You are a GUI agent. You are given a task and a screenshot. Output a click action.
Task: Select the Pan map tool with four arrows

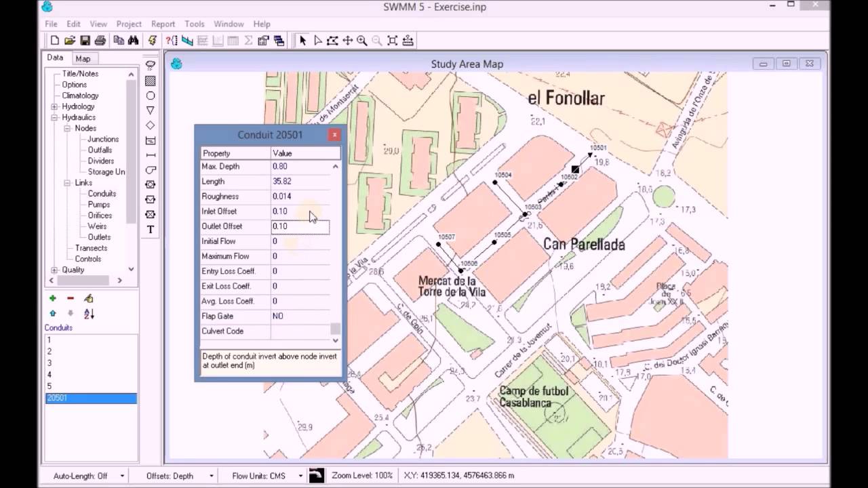(347, 41)
